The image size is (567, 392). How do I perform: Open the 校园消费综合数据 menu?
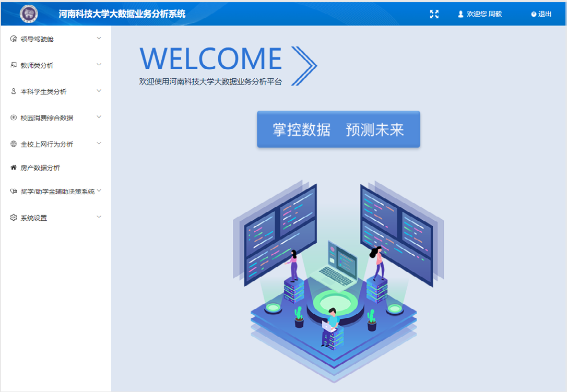click(x=56, y=118)
